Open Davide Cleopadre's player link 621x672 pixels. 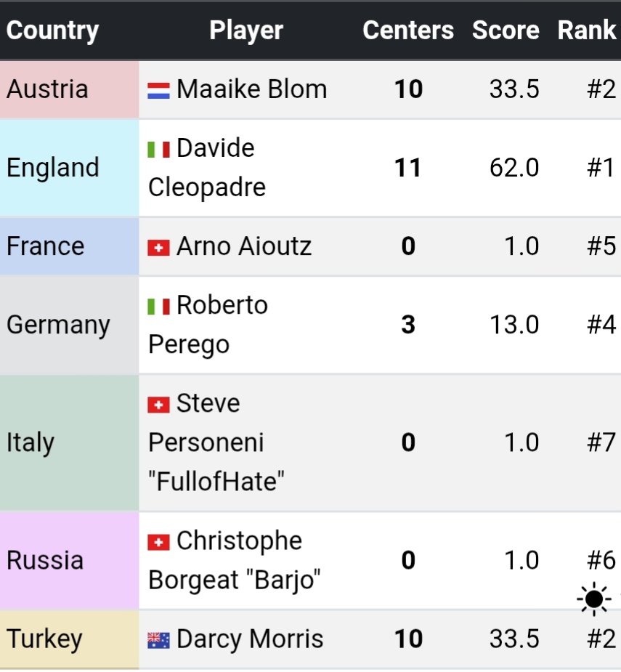click(x=215, y=149)
